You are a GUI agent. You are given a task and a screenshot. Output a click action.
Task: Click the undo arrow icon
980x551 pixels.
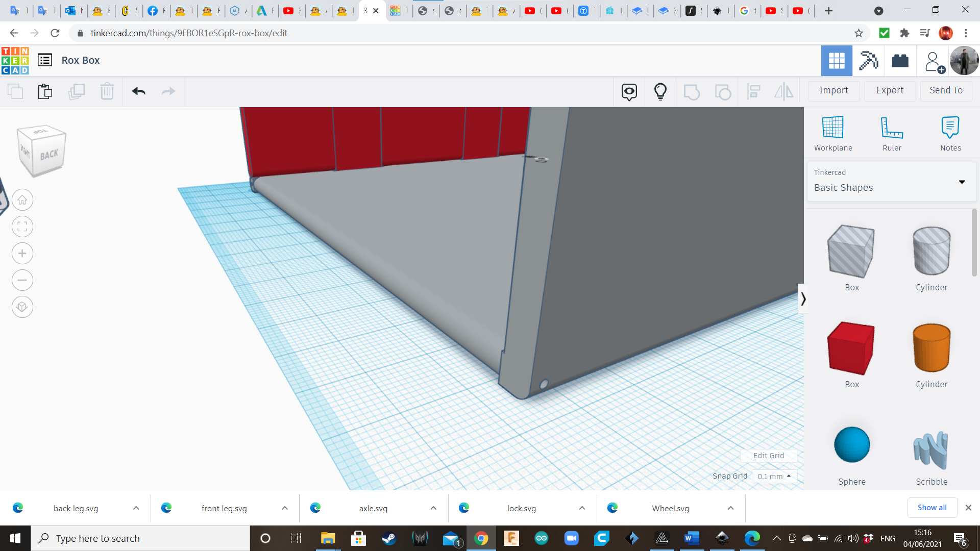point(138,91)
